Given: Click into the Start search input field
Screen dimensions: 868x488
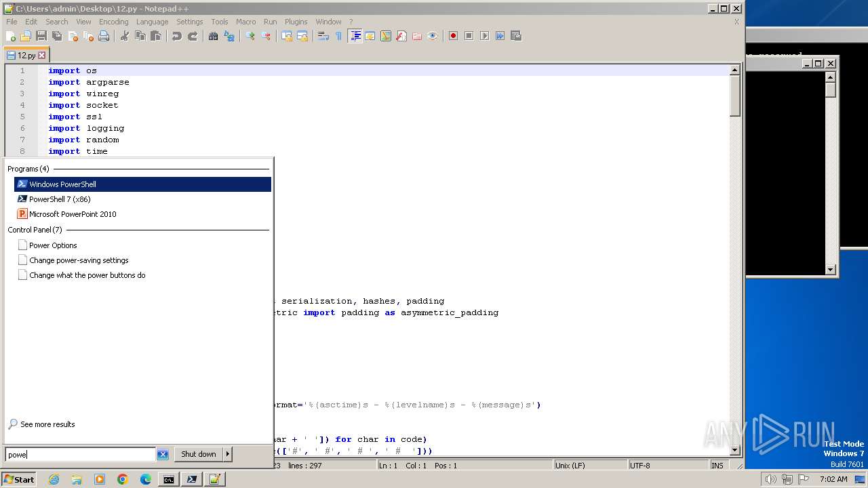Looking at the screenshot, I should tap(80, 454).
